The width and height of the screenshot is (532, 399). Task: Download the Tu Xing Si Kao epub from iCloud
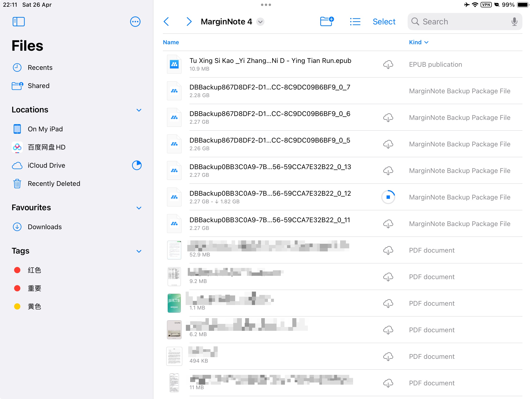tap(388, 64)
